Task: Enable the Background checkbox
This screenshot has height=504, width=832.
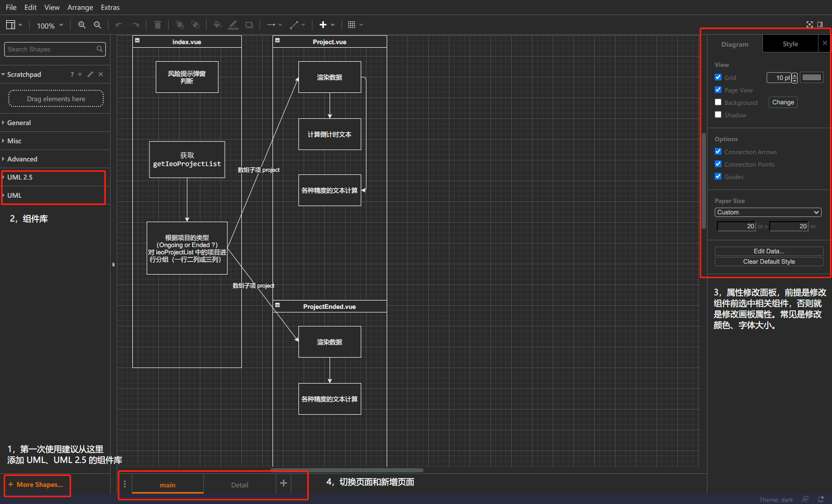Action: (718, 102)
